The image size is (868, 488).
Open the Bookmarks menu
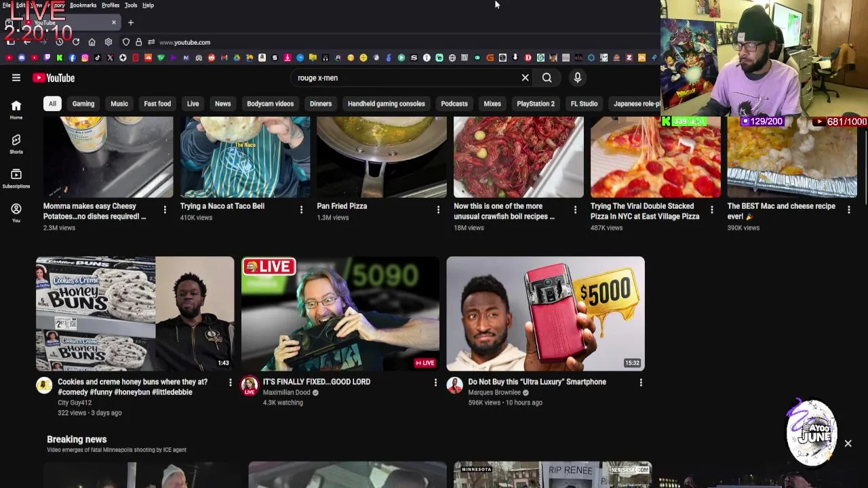[x=83, y=5]
